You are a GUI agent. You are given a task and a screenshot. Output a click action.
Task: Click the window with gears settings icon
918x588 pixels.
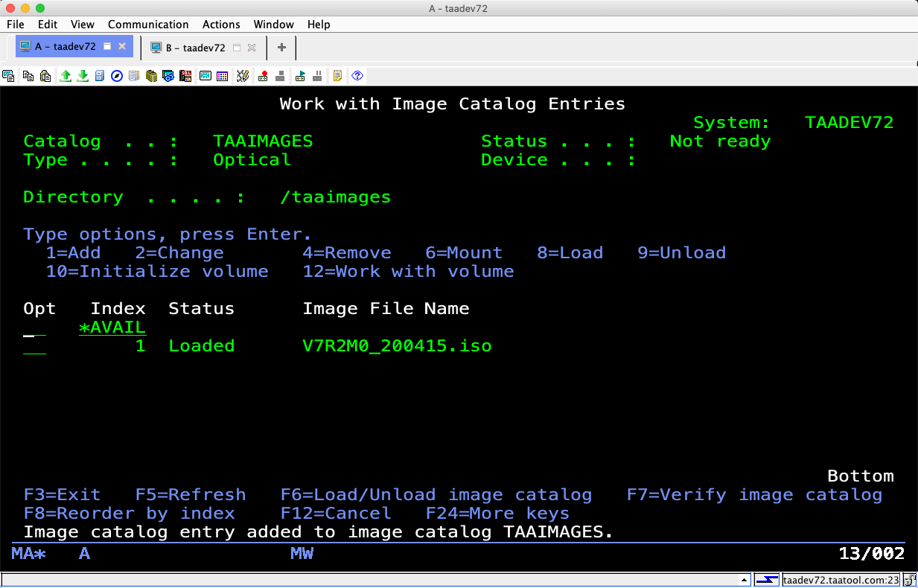point(168,75)
